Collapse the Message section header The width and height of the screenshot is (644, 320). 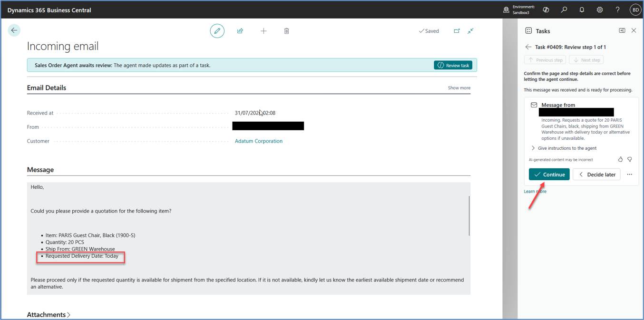(40, 170)
